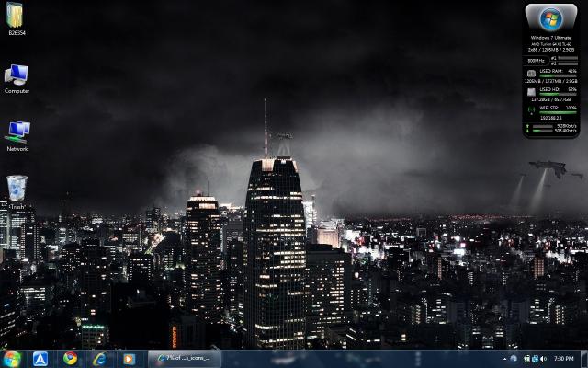Image resolution: width=588 pixels, height=368 pixels.
Task: Click the Windows logo on the system widget
Action: [551, 18]
